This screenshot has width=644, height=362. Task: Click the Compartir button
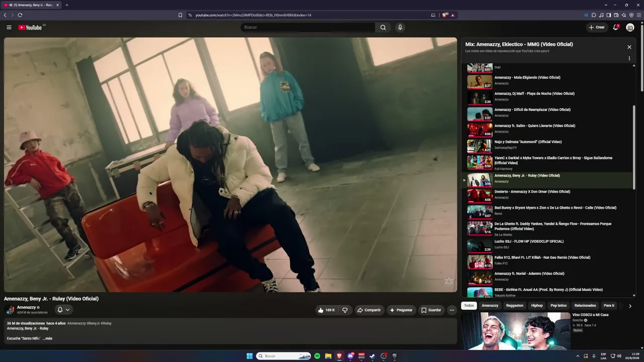[369, 310]
